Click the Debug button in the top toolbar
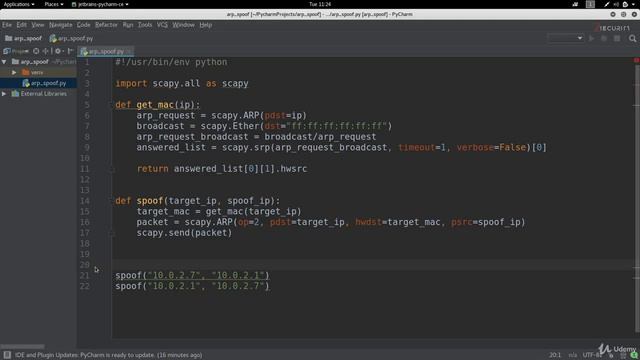 pyautogui.click(x=604, y=38)
